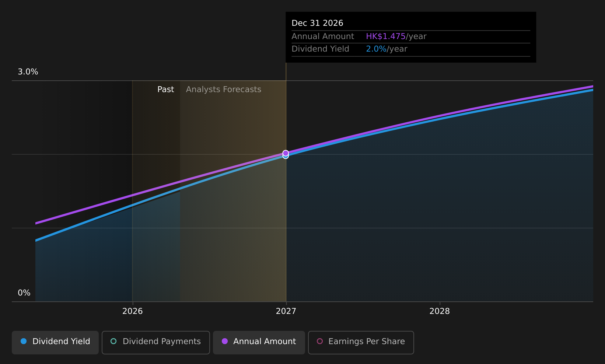Click the 0% y-axis label

click(24, 293)
